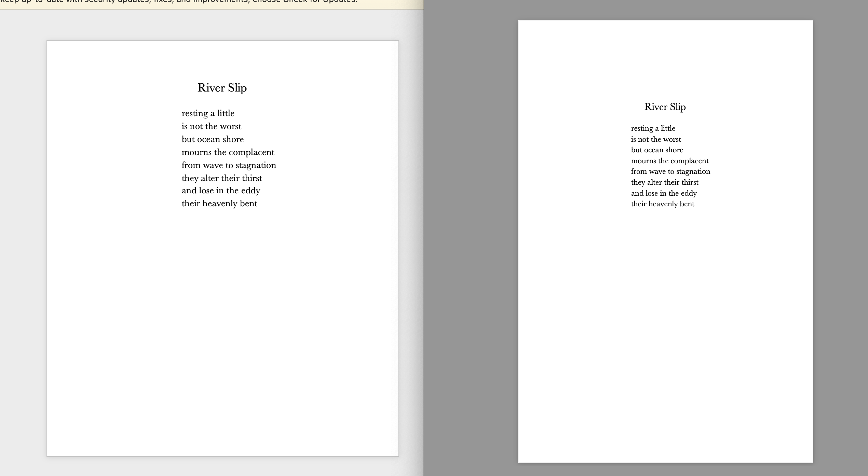
Task: Click the line and lose in the eddy
Action: [221, 191]
